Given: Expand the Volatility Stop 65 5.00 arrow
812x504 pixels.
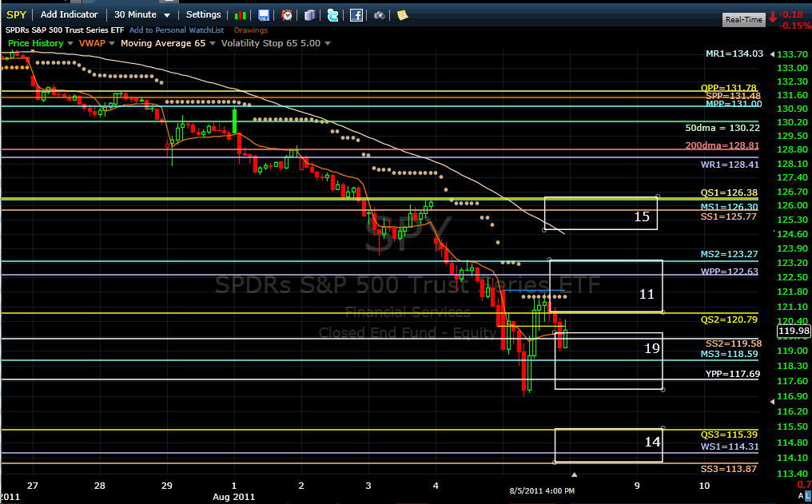Looking at the screenshot, I should [328, 43].
